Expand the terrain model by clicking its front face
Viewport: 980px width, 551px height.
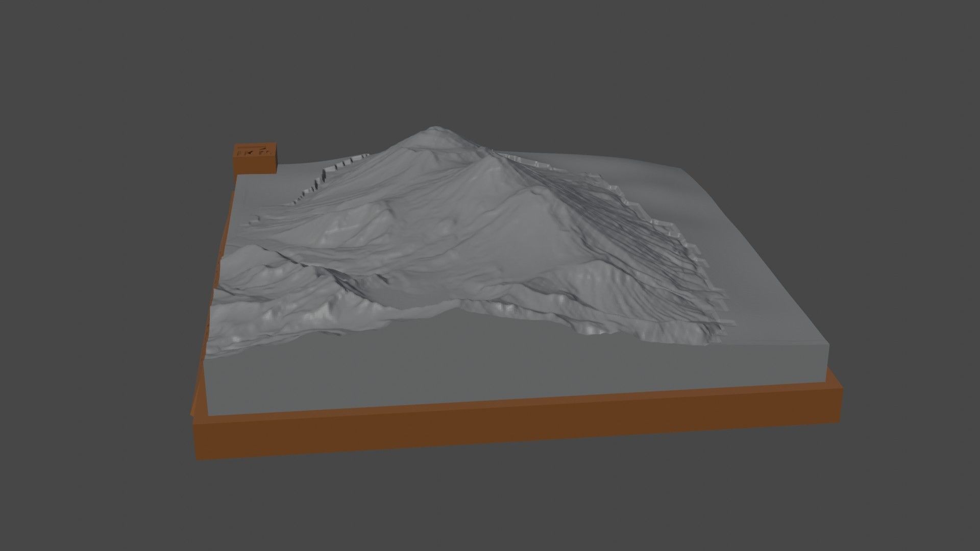(x=459, y=367)
